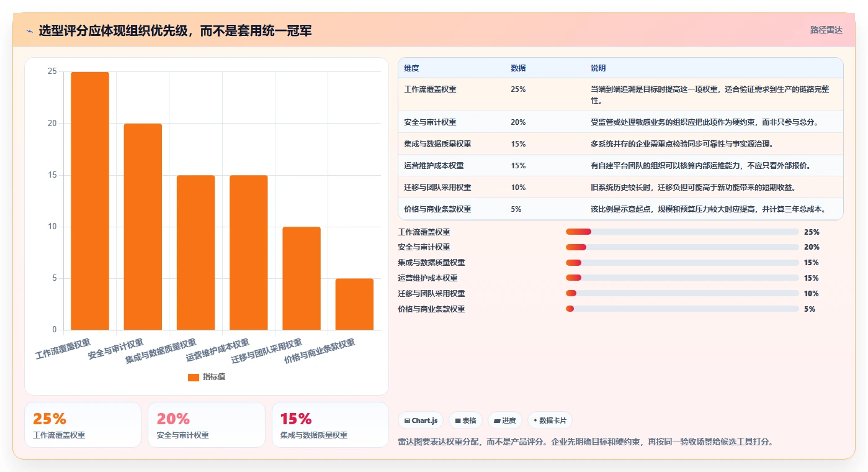Click the 维度 column header
The height and width of the screenshot is (472, 868).
tap(411, 68)
